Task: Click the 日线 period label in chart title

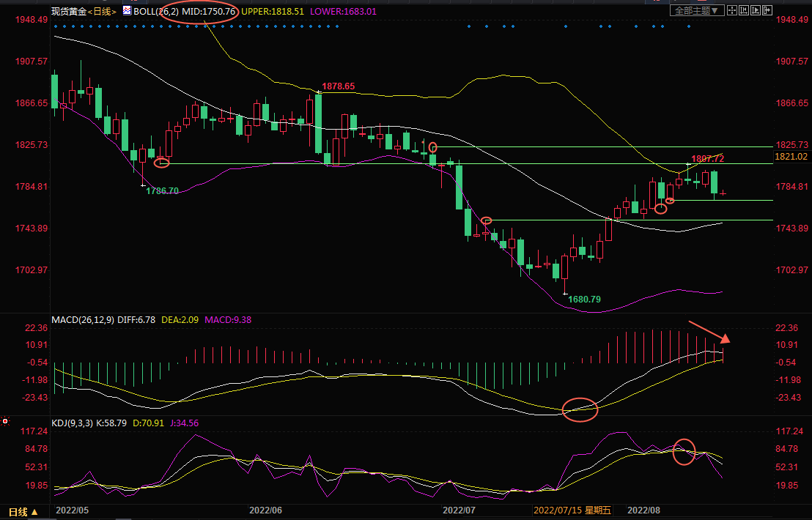Action: click(x=102, y=12)
